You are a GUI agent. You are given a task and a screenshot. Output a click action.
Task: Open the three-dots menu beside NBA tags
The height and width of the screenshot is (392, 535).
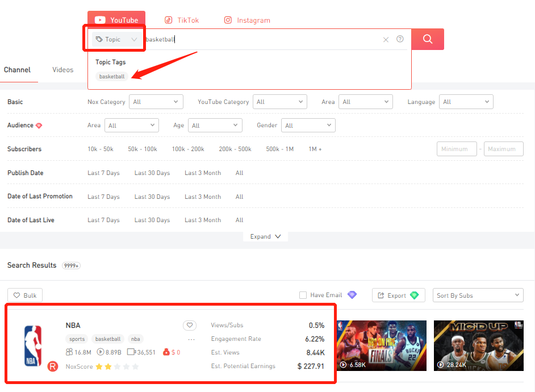(x=191, y=340)
